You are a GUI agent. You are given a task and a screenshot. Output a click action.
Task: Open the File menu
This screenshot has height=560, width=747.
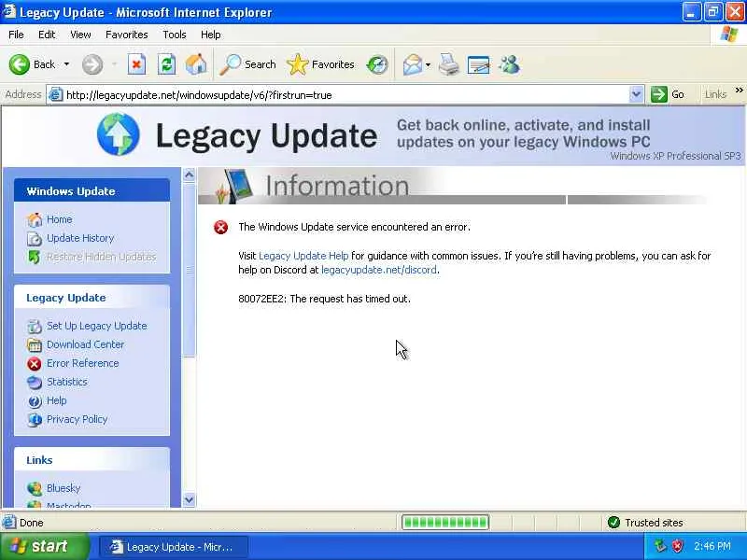[16, 35]
